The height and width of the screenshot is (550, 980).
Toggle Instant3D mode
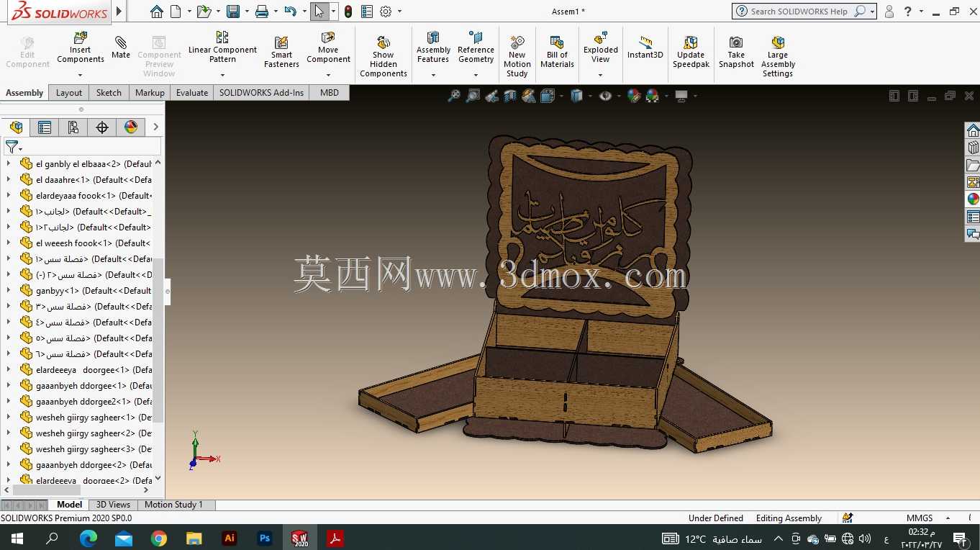tap(645, 48)
